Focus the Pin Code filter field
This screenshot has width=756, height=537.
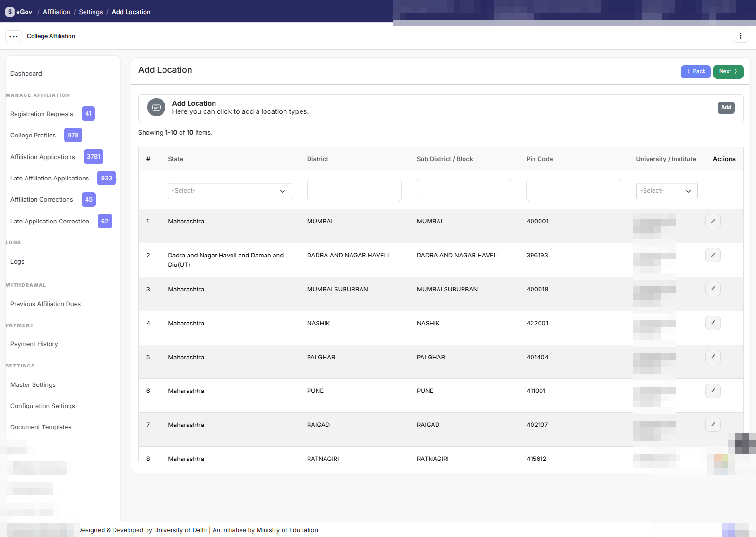click(x=574, y=190)
